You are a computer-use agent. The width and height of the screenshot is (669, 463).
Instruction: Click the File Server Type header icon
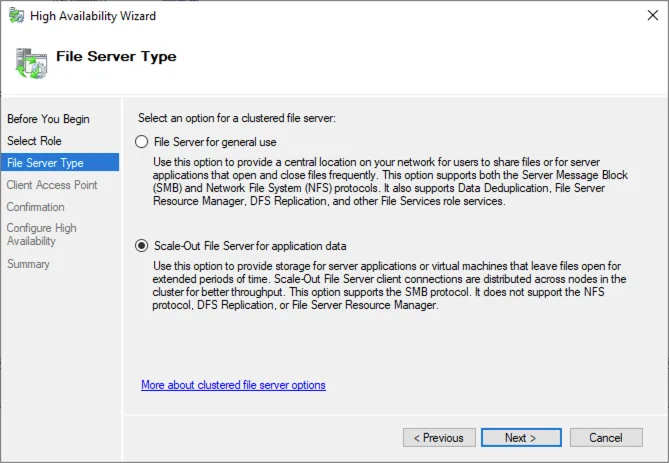point(30,62)
